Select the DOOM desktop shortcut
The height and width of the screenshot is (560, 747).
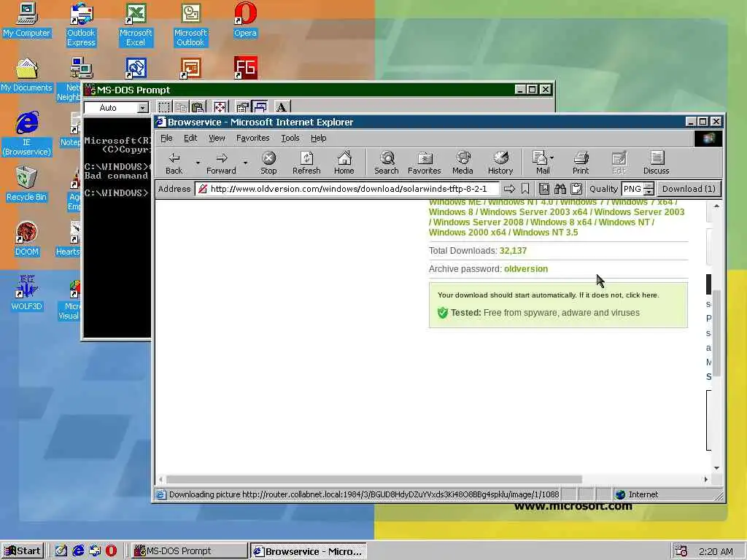pyautogui.click(x=27, y=239)
